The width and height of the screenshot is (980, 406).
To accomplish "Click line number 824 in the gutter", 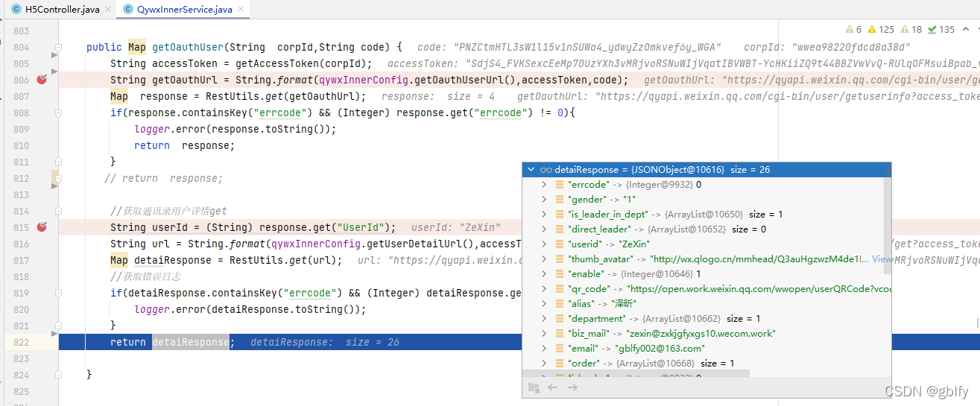I will [21, 375].
